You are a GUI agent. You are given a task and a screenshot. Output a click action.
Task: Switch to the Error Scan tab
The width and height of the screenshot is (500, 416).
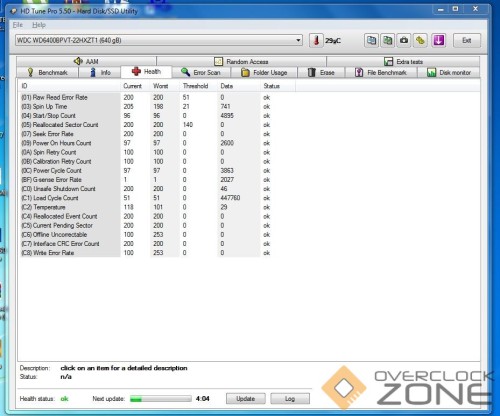click(201, 72)
